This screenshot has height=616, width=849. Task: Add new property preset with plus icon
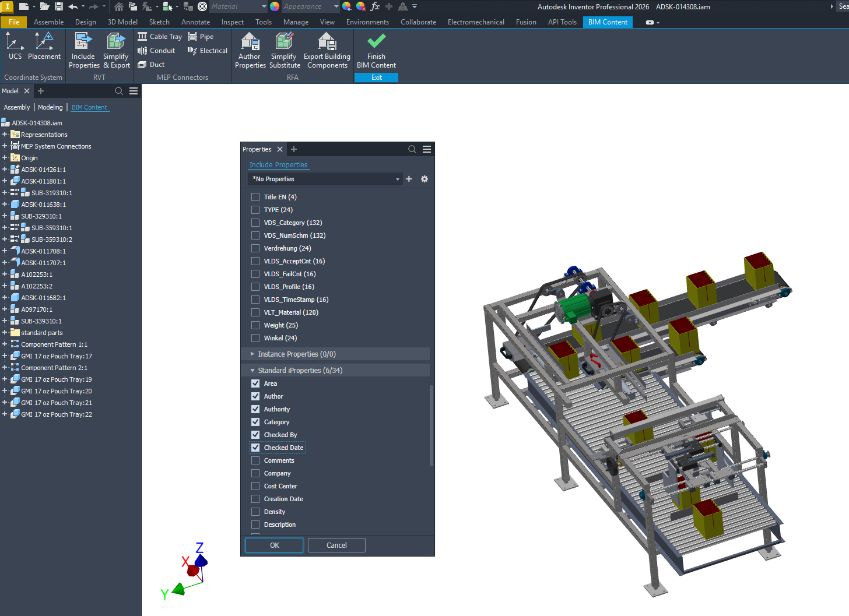pyautogui.click(x=409, y=179)
